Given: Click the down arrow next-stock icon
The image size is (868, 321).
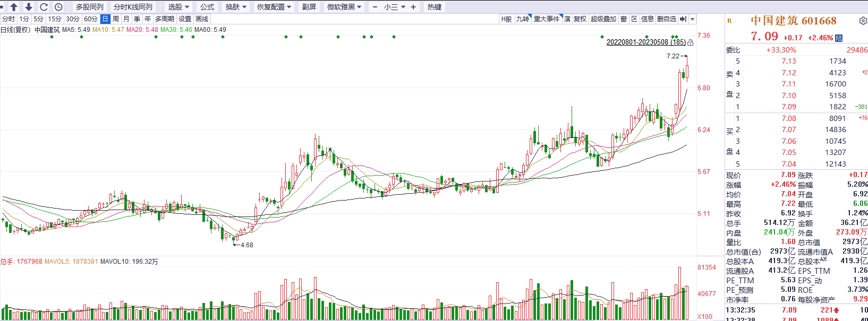Looking at the screenshot, I should 29,7.
